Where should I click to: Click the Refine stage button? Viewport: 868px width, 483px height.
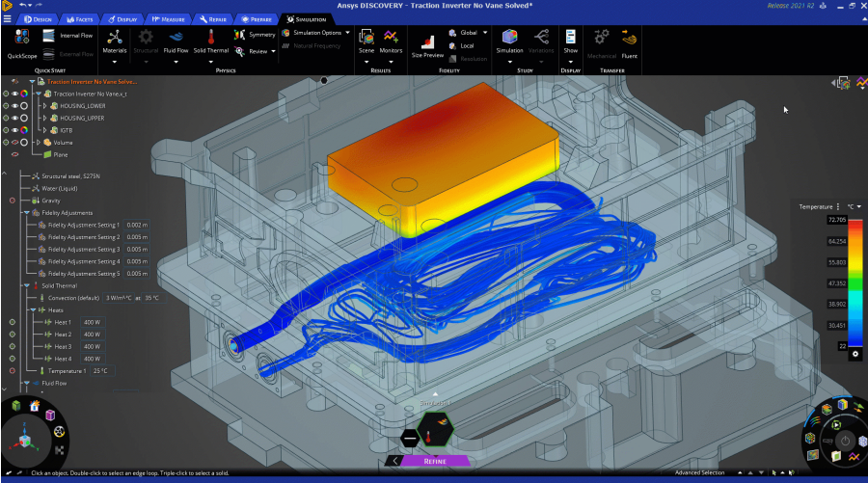tap(435, 461)
